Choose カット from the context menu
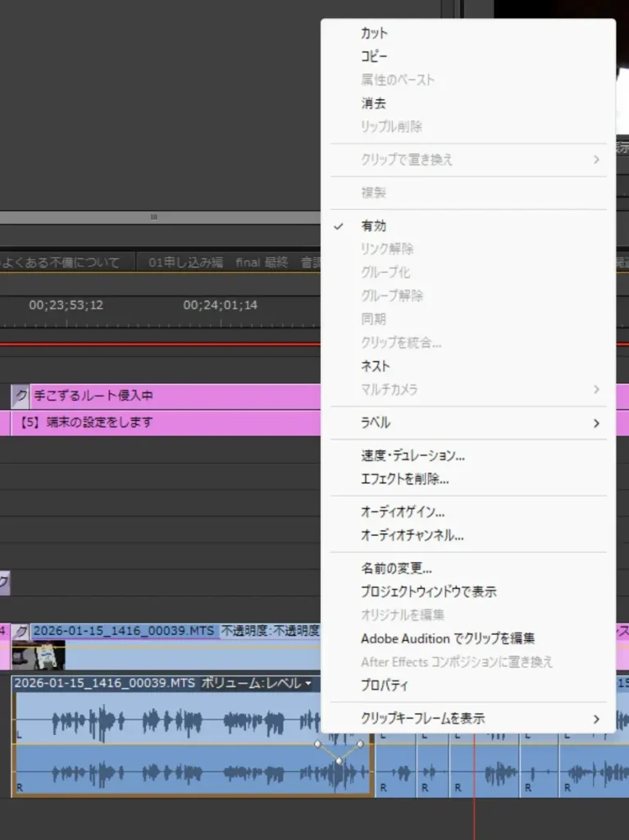Image resolution: width=629 pixels, height=840 pixels. (x=374, y=34)
